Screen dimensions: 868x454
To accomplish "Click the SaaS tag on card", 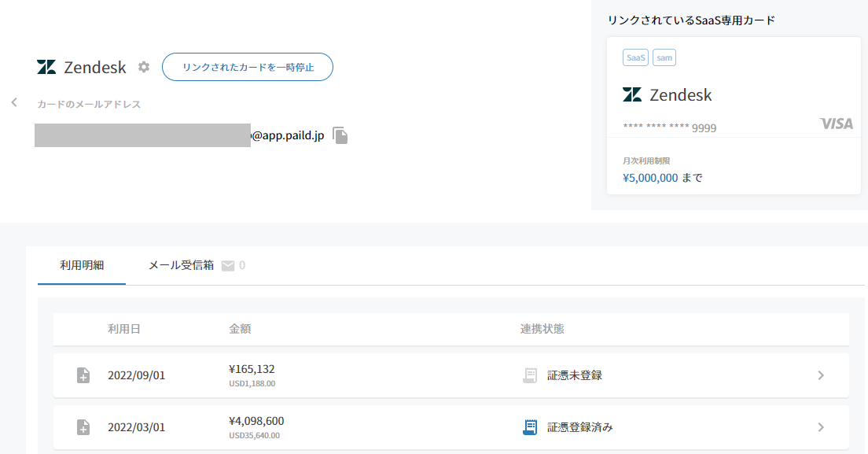I will click(x=635, y=57).
